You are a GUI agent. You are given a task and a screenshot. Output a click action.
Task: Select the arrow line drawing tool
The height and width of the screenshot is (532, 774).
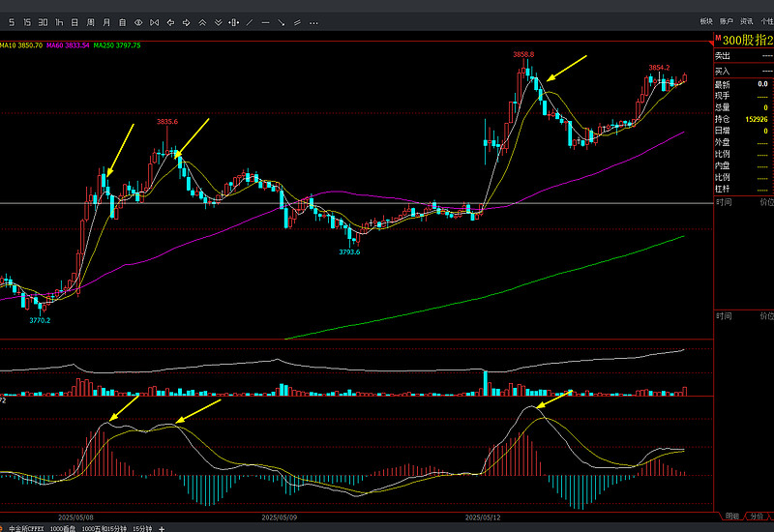[x=280, y=21]
